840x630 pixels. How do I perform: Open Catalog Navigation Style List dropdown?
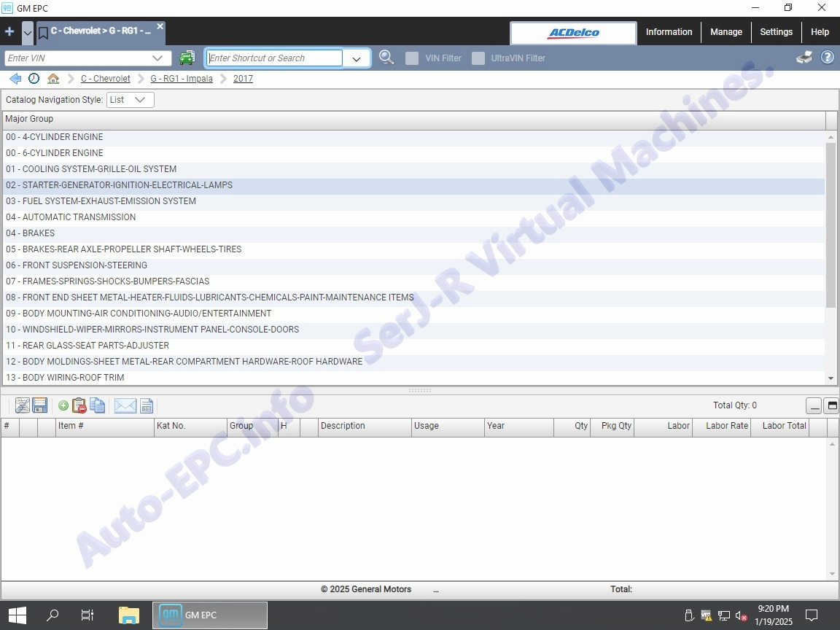[131, 100]
